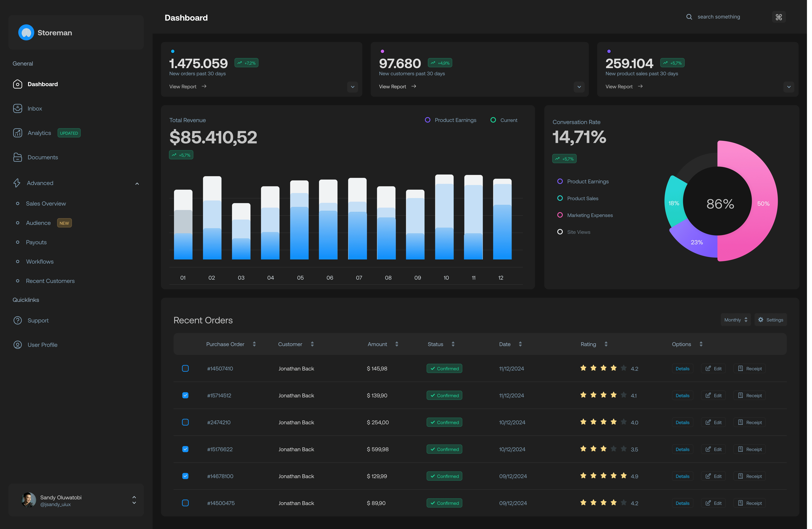Untick the checkbox for order #14678100

point(185,476)
